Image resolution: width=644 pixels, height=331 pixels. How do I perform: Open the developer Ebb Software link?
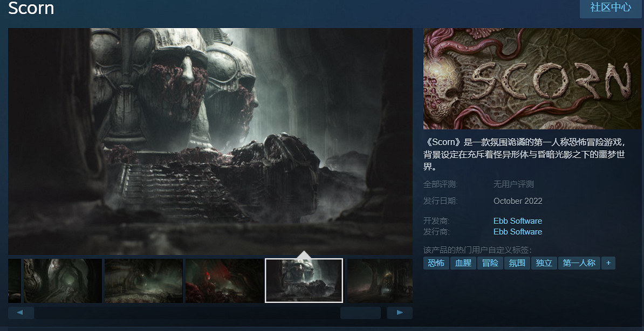click(x=517, y=221)
